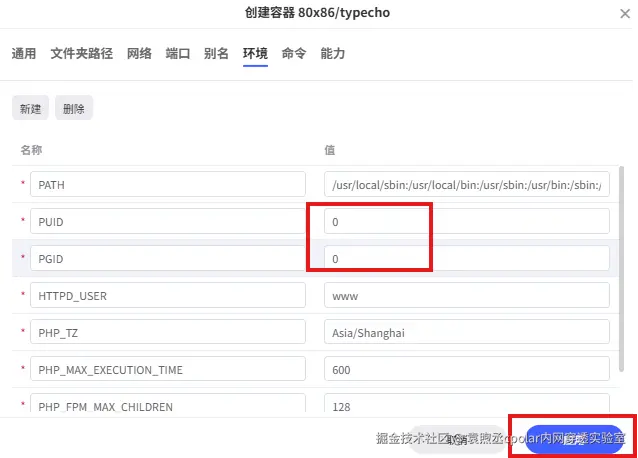The image size is (638, 458).
Task: Edit the 128 value field
Action: (467, 403)
